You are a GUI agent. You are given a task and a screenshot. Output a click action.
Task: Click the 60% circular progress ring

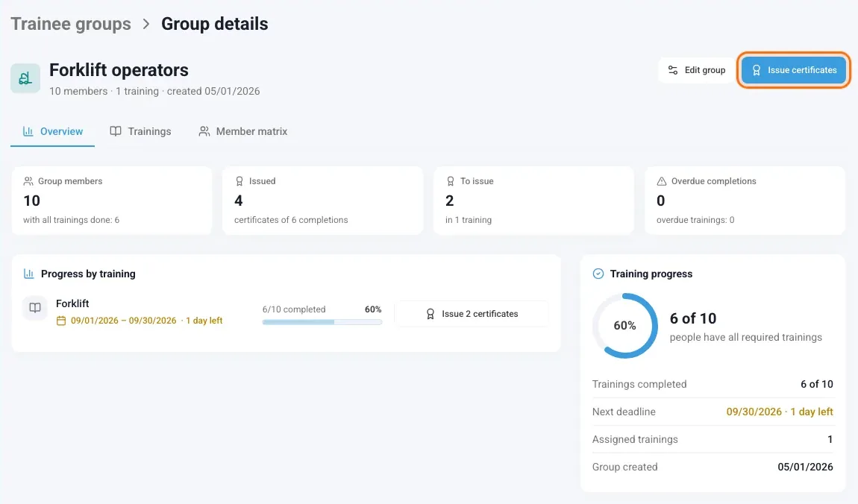click(x=625, y=326)
